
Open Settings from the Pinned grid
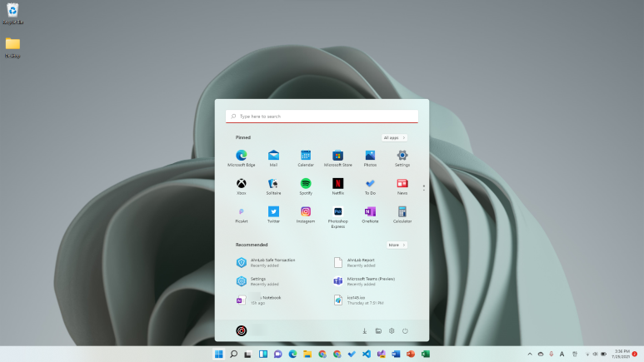(x=402, y=158)
